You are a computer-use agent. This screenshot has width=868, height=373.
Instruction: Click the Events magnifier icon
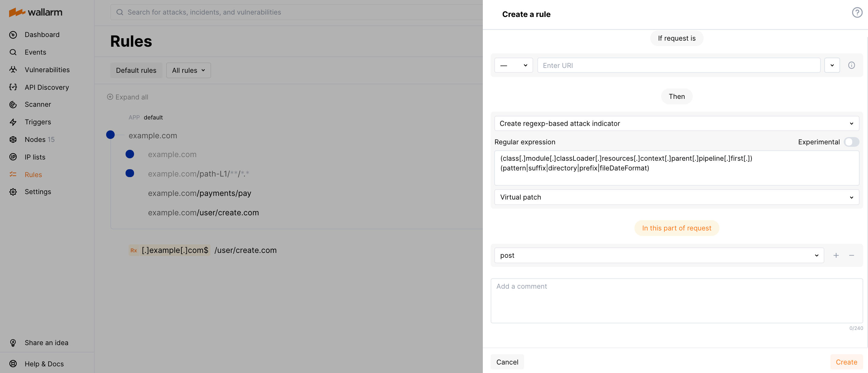click(13, 52)
